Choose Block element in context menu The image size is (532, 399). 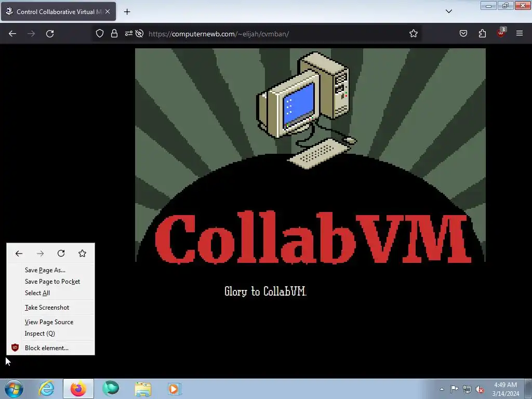pos(50,348)
